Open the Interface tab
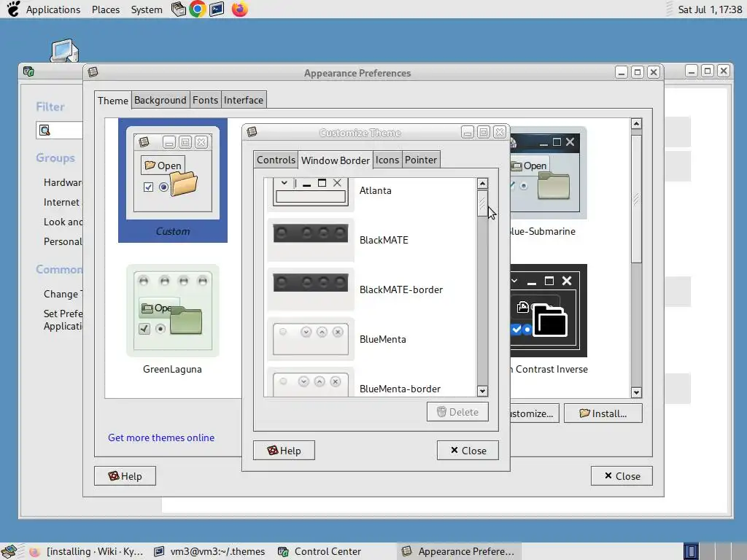Viewport: 747px width, 560px height. click(244, 100)
